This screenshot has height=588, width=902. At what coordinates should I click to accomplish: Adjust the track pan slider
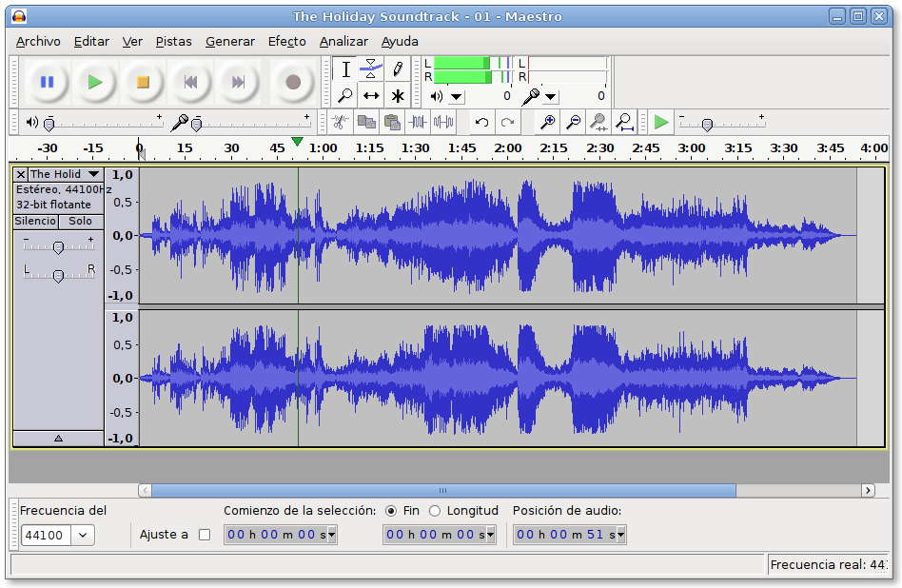(x=59, y=276)
